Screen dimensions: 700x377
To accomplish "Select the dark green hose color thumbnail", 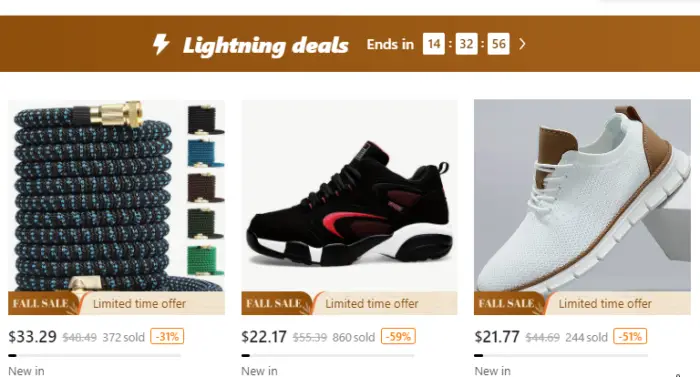I will 205,223.
